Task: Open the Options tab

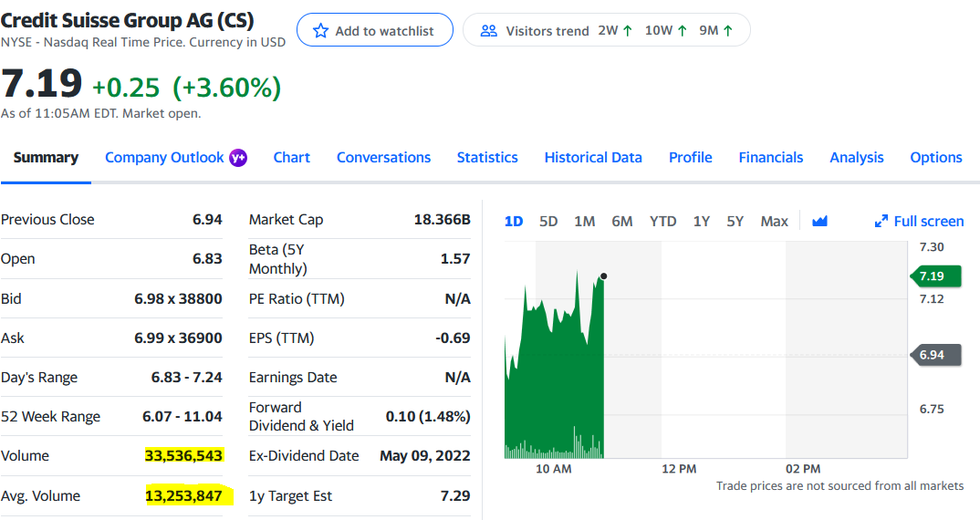Action: pos(935,158)
